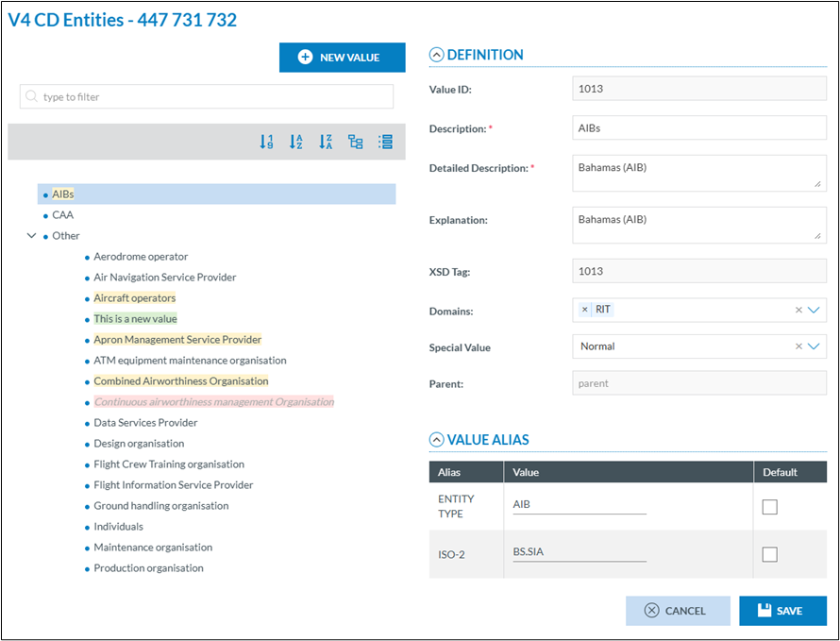The image size is (840, 641).
Task: Sort values in reverse Z to A
Action: coord(326,142)
